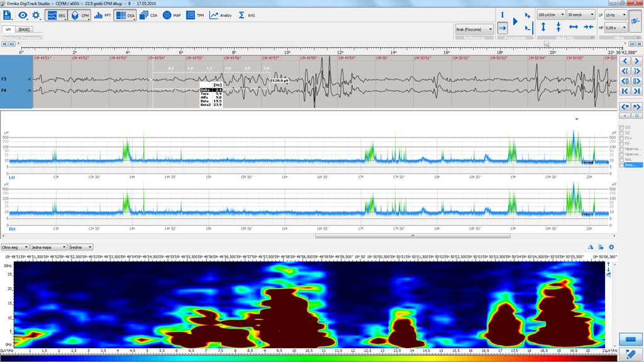Toggle the auto-scroll mode button
This screenshot has width=644, height=362.
(x=502, y=28)
